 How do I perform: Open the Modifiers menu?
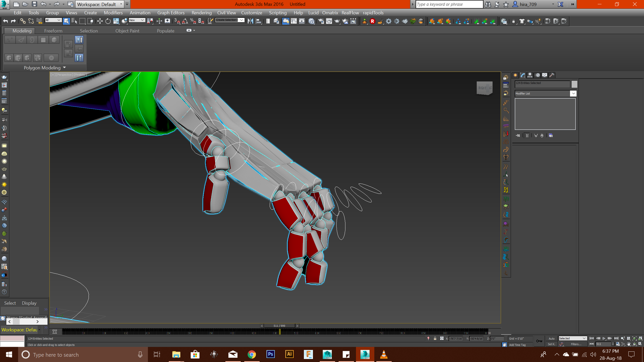pyautogui.click(x=113, y=13)
